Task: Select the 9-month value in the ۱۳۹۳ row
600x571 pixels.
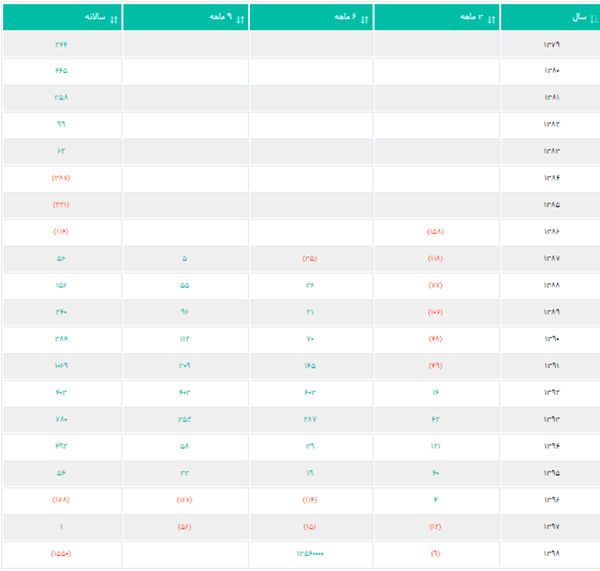Action: pos(184,419)
